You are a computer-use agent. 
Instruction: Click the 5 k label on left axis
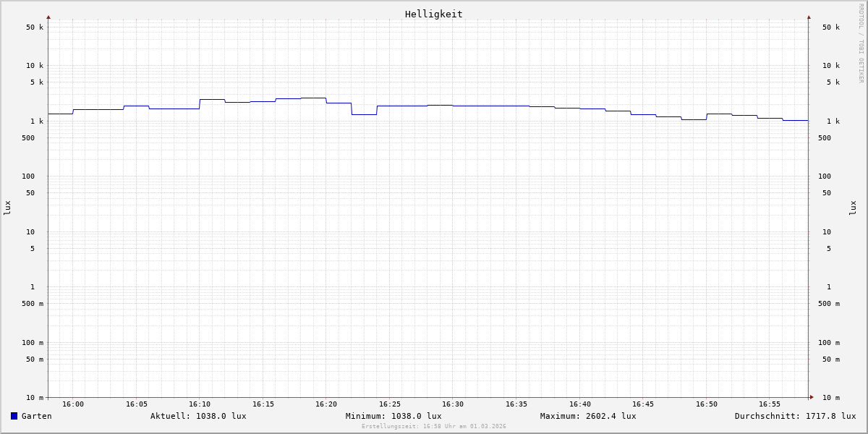[37, 82]
